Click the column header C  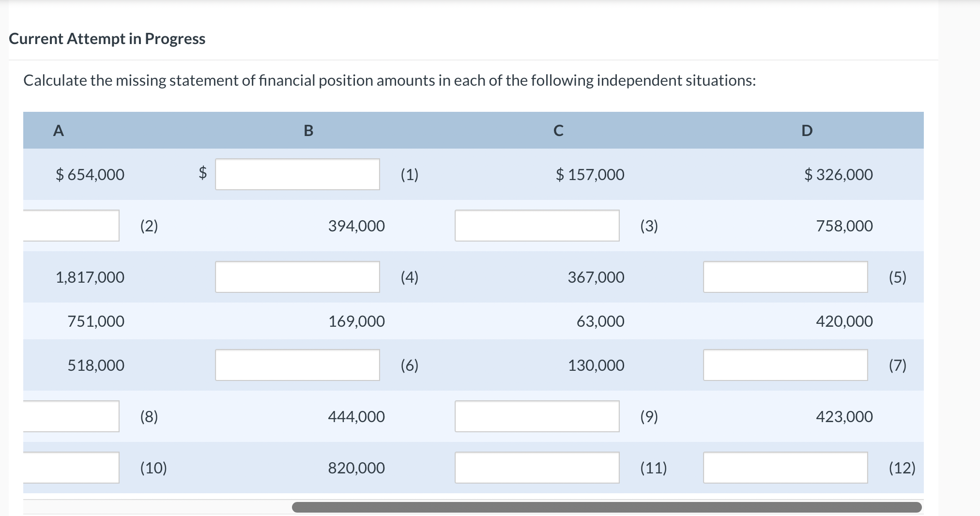click(558, 130)
